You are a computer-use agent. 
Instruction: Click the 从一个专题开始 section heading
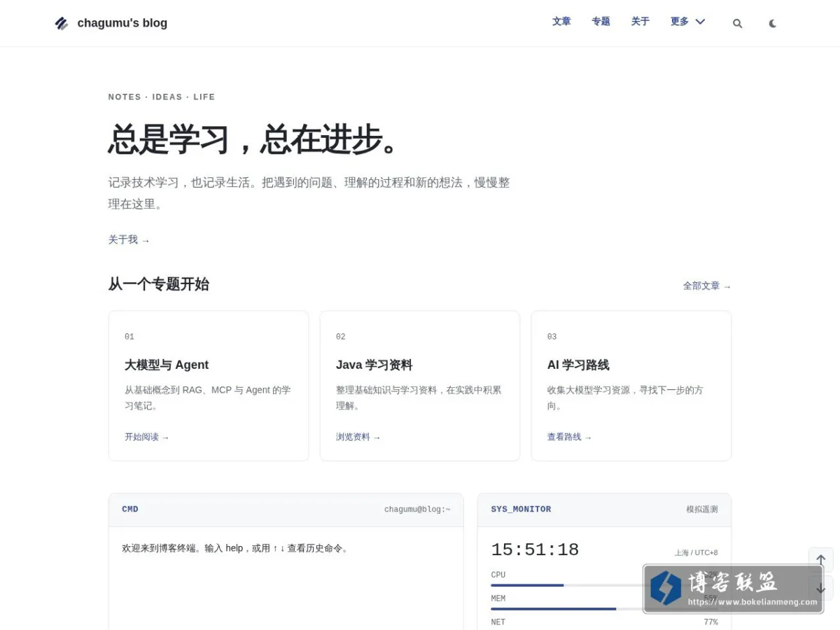point(158,284)
